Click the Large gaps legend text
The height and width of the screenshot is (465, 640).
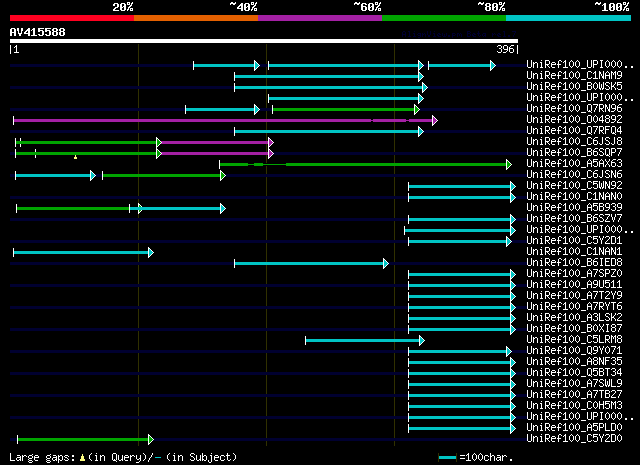point(123,457)
